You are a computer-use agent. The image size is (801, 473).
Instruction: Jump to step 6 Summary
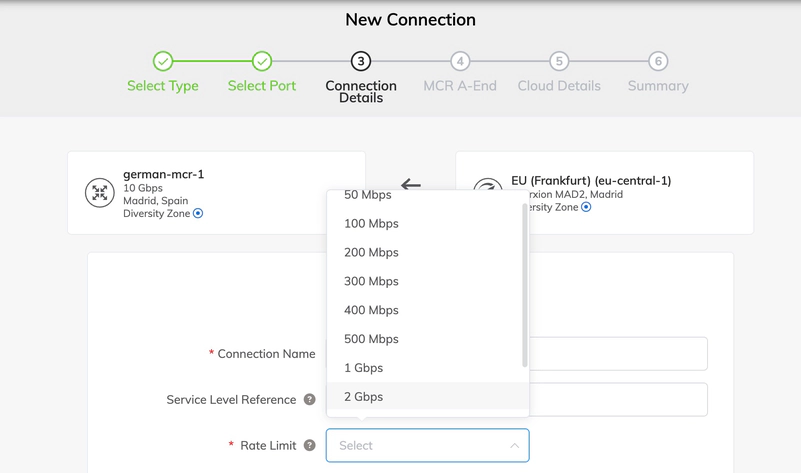coord(657,61)
